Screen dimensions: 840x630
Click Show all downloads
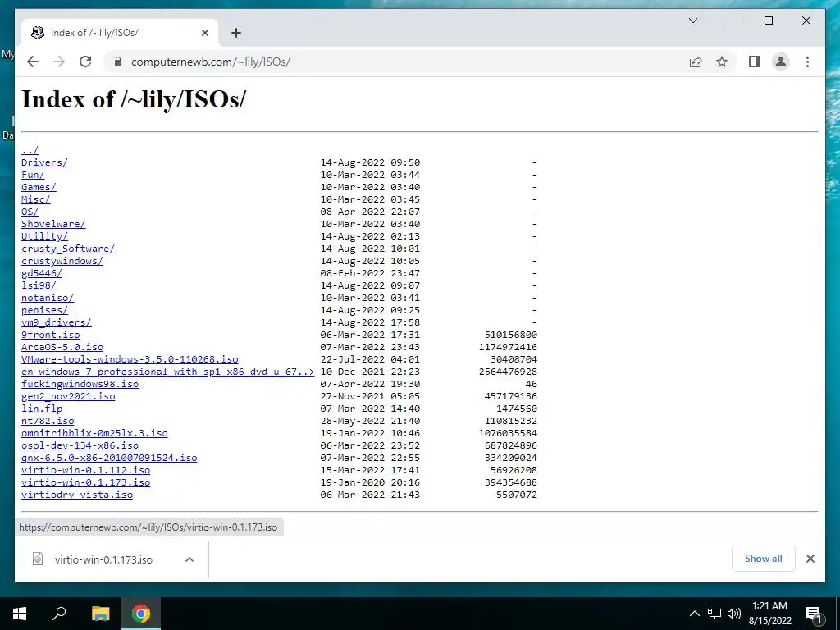[x=764, y=558]
